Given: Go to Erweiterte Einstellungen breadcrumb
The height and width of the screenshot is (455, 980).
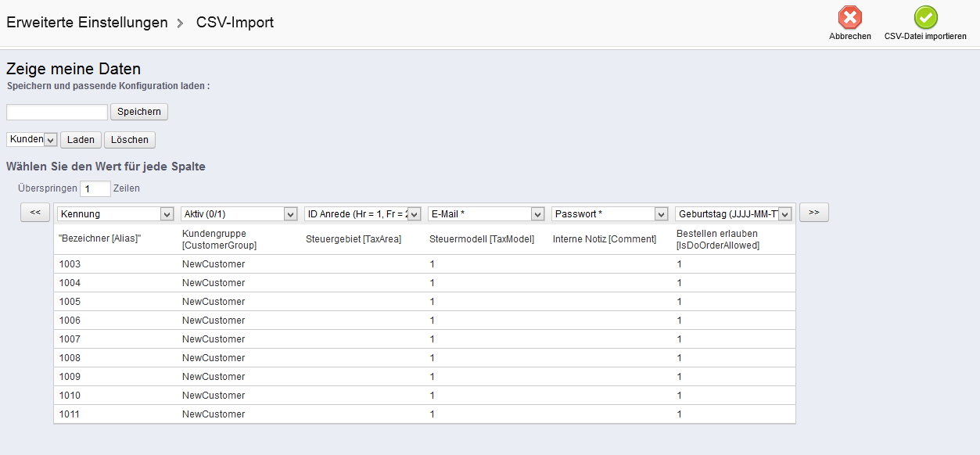Looking at the screenshot, I should 87,23.
